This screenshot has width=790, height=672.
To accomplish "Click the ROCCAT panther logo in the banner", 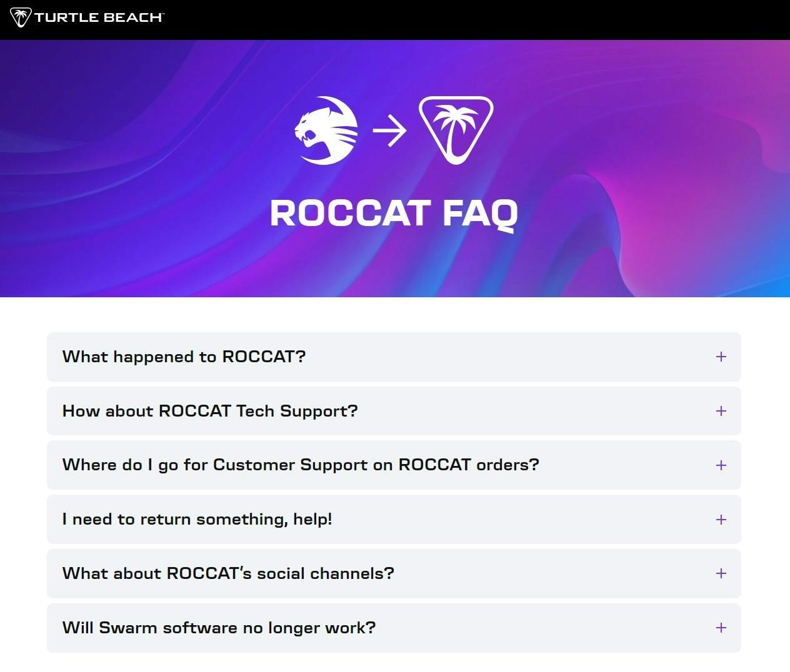I will coord(326,131).
